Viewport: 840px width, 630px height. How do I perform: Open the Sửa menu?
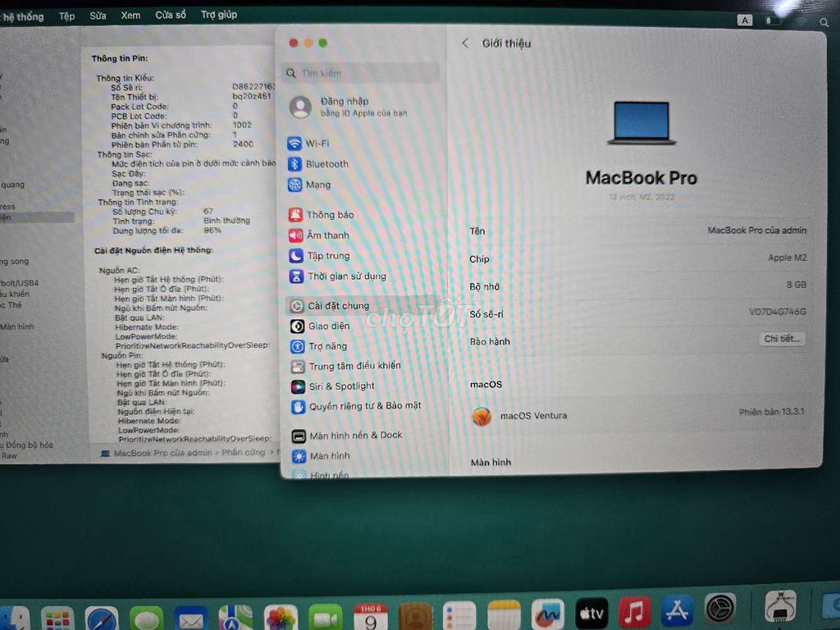click(98, 16)
